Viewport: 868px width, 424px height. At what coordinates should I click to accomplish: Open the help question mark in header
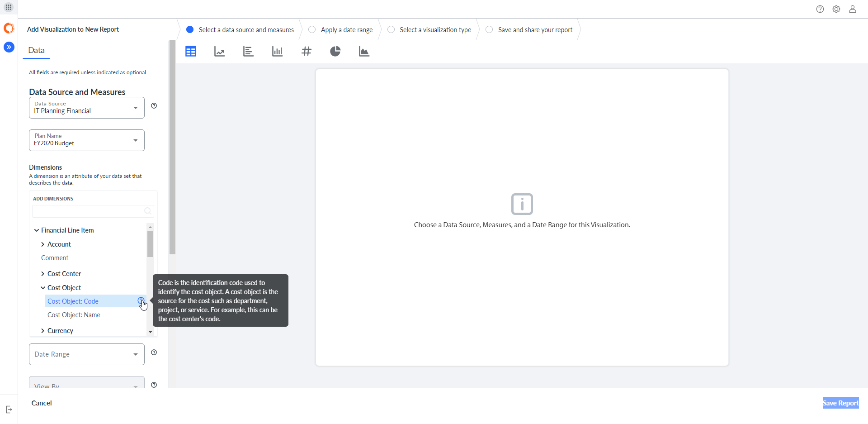(x=820, y=9)
